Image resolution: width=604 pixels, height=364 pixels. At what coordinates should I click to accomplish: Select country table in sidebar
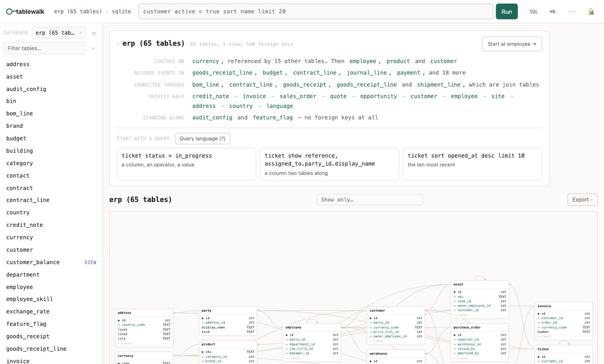51,213
